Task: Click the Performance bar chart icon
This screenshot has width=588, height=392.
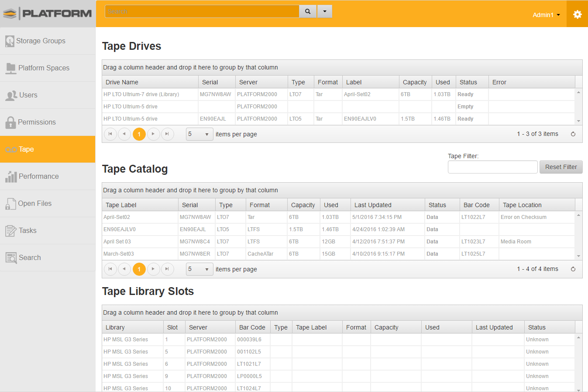Action: coord(11,177)
